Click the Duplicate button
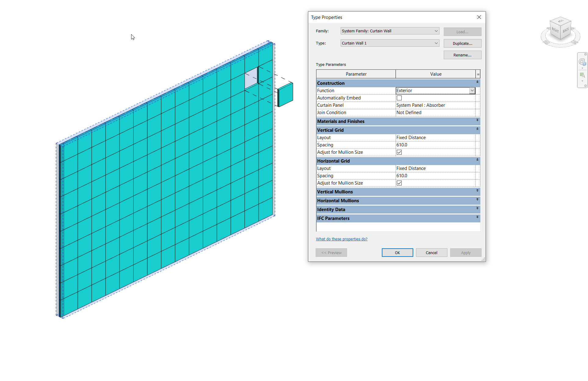The width and height of the screenshot is (588, 381). click(x=462, y=43)
